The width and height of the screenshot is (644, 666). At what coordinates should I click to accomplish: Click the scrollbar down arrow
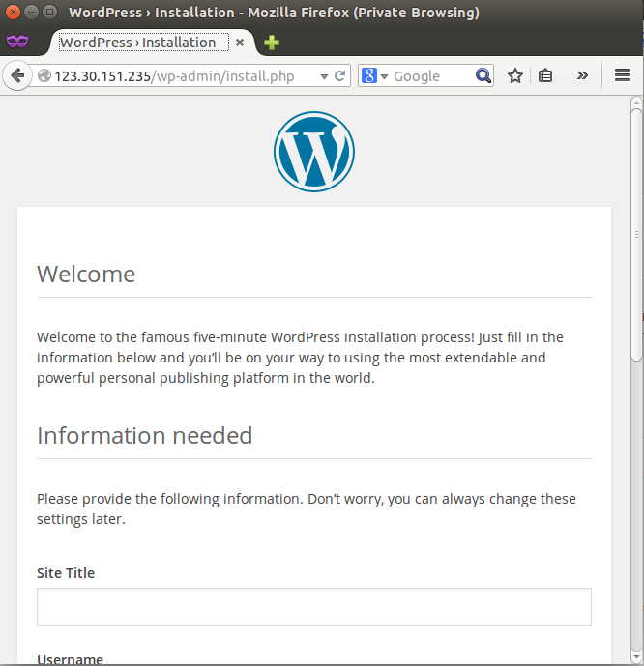636,657
